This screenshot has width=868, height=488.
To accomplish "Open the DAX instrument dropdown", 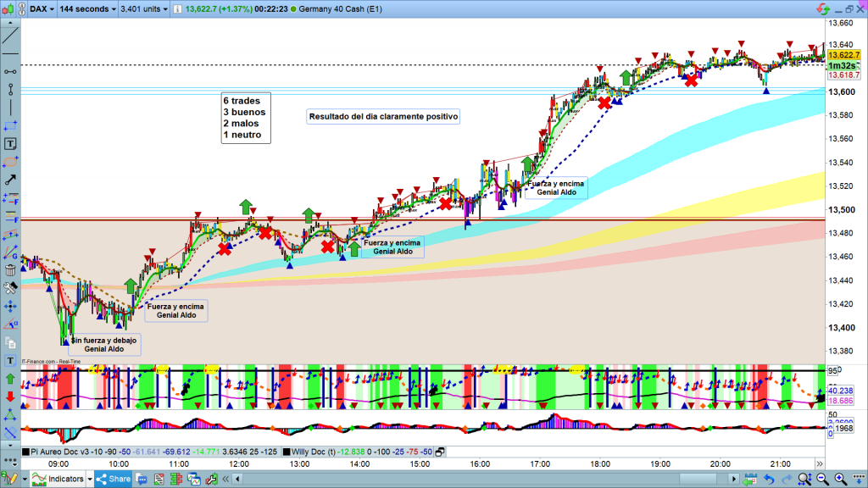I will (40, 8).
